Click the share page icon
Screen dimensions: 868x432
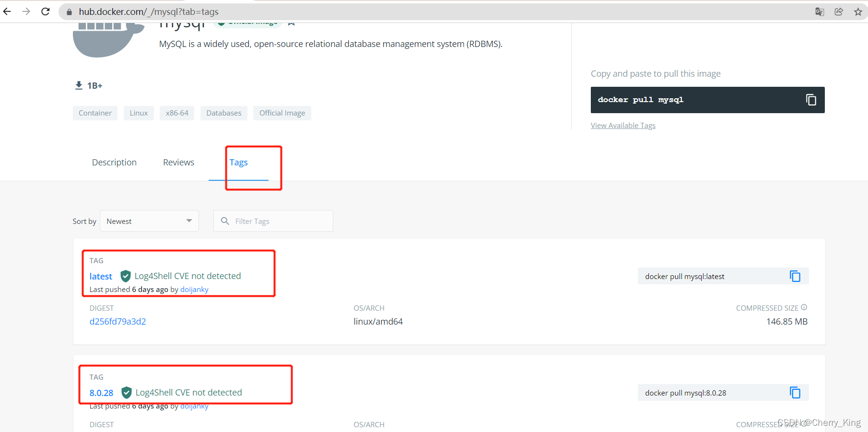[839, 12]
